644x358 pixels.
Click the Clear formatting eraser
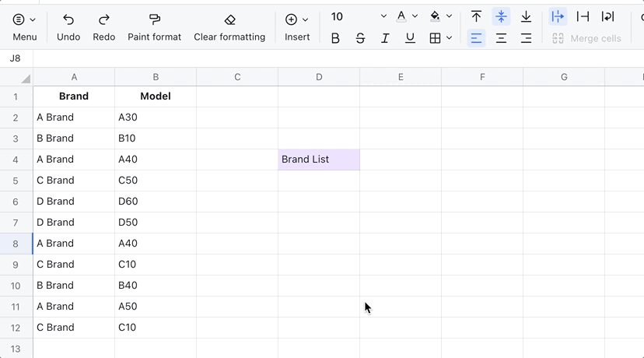coord(229,19)
